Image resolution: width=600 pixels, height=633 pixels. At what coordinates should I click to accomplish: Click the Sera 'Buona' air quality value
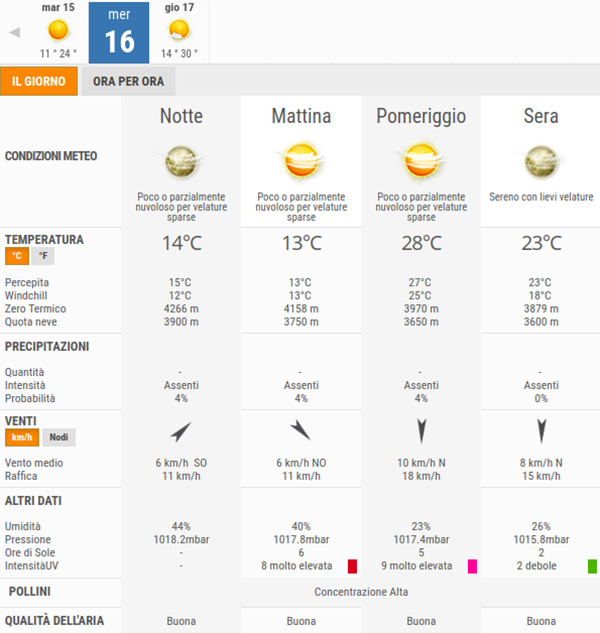point(541,621)
